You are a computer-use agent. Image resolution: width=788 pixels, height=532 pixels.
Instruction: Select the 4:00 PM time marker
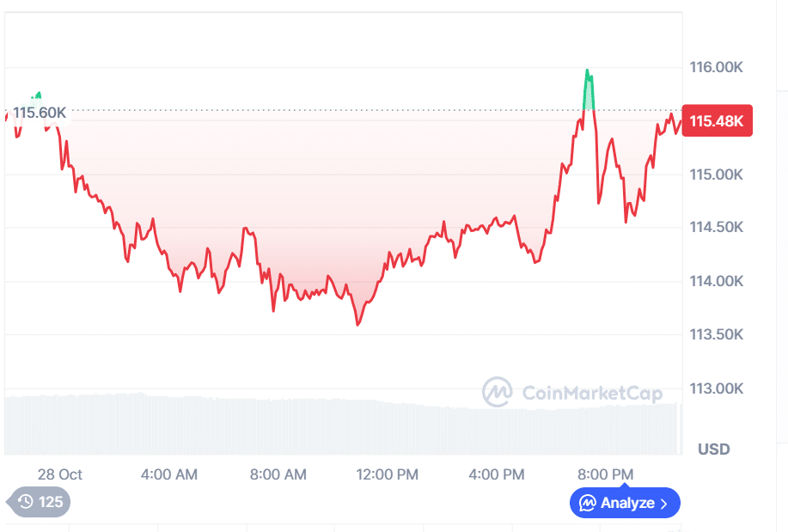click(x=496, y=474)
